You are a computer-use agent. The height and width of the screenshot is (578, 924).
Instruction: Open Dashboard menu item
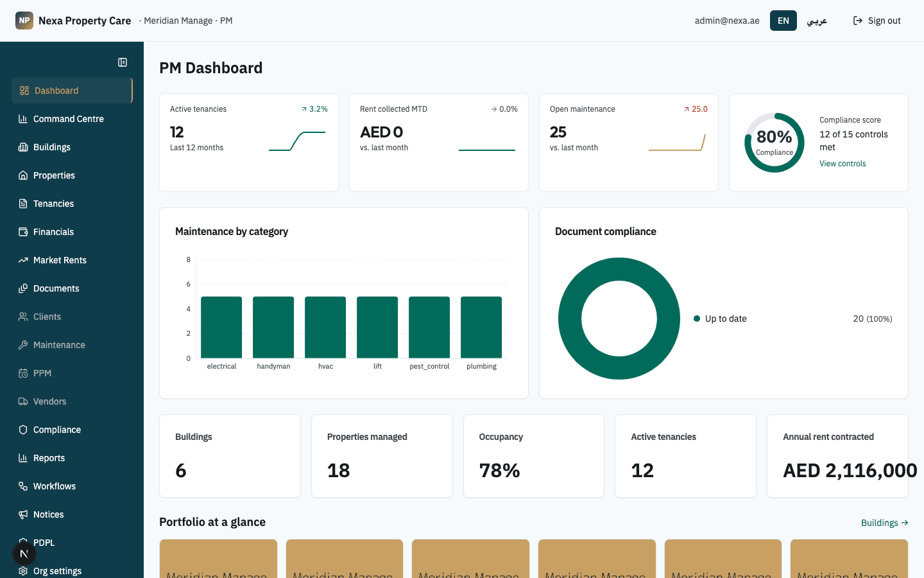point(72,91)
